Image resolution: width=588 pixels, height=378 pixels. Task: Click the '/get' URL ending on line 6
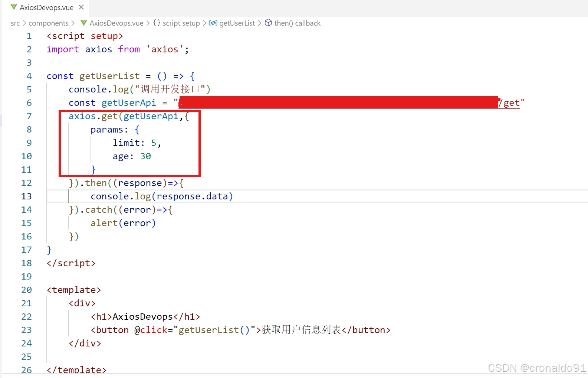pyautogui.click(x=509, y=103)
